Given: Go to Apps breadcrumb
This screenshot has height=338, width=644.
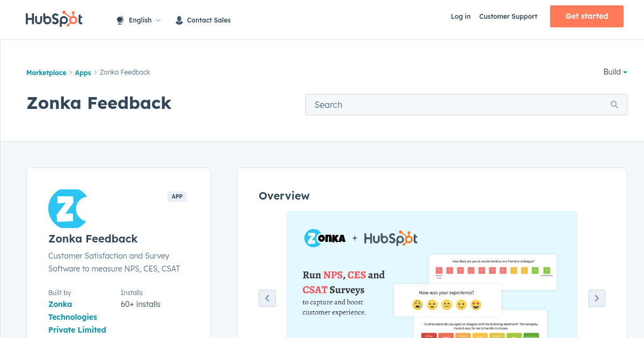Looking at the screenshot, I should 83,72.
